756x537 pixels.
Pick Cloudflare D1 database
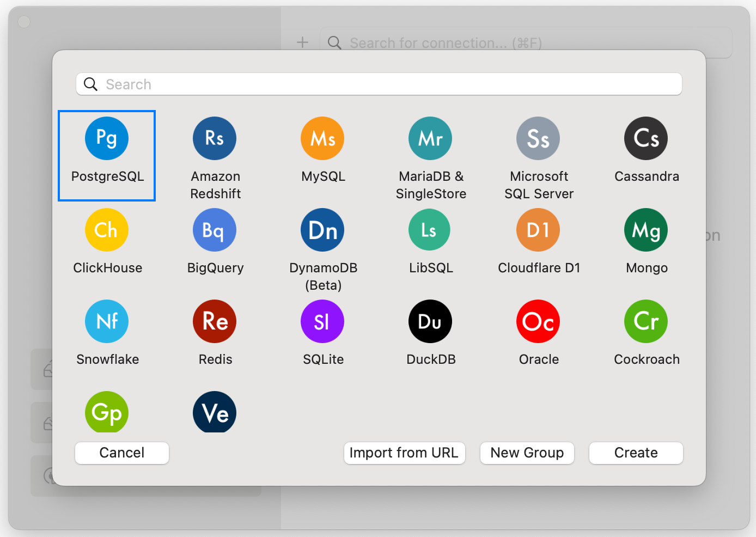click(538, 230)
